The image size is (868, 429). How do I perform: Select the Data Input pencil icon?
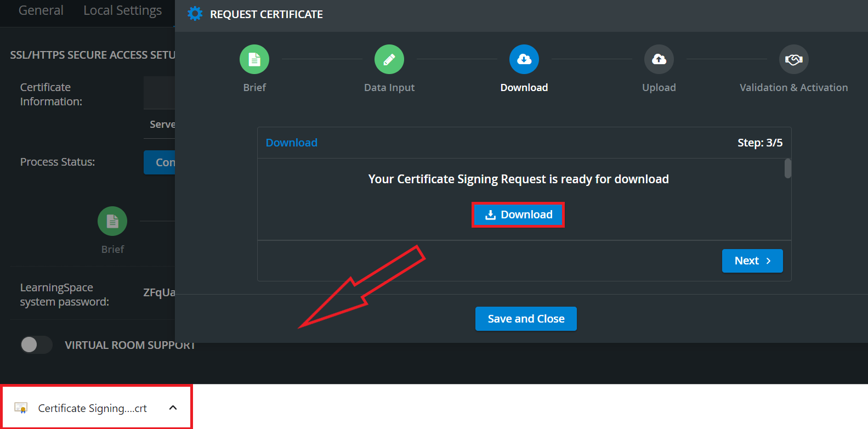coord(389,59)
